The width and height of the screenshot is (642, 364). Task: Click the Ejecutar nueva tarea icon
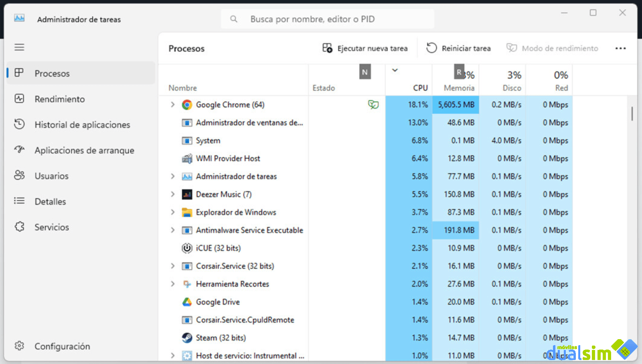327,48
